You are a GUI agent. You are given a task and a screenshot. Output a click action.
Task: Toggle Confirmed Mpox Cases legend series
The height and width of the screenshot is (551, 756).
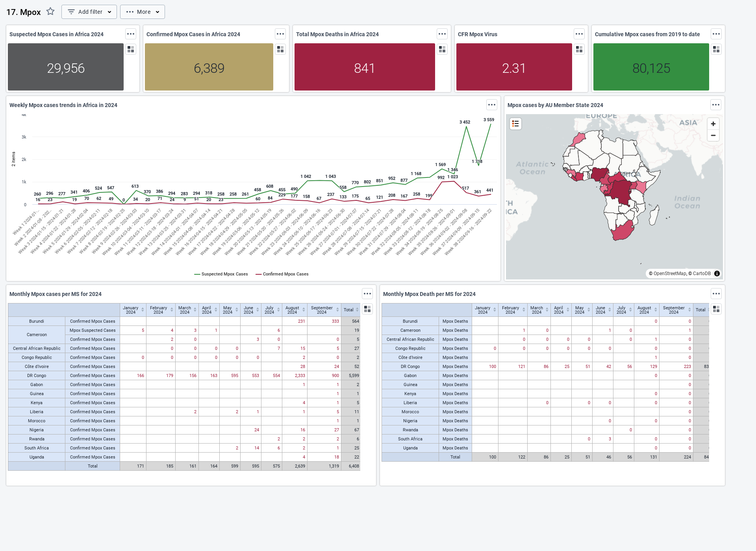pyautogui.click(x=282, y=274)
